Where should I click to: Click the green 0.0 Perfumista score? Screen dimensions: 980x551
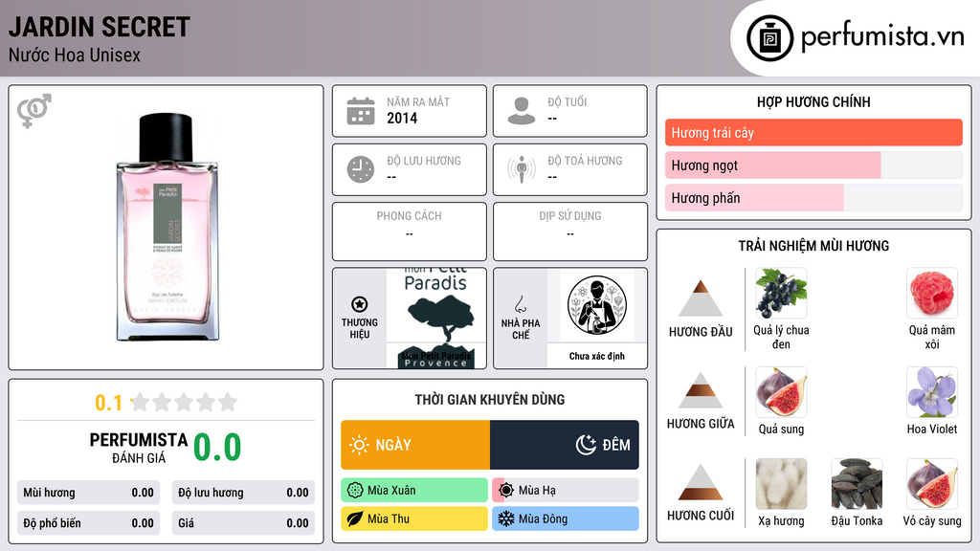pos(217,448)
